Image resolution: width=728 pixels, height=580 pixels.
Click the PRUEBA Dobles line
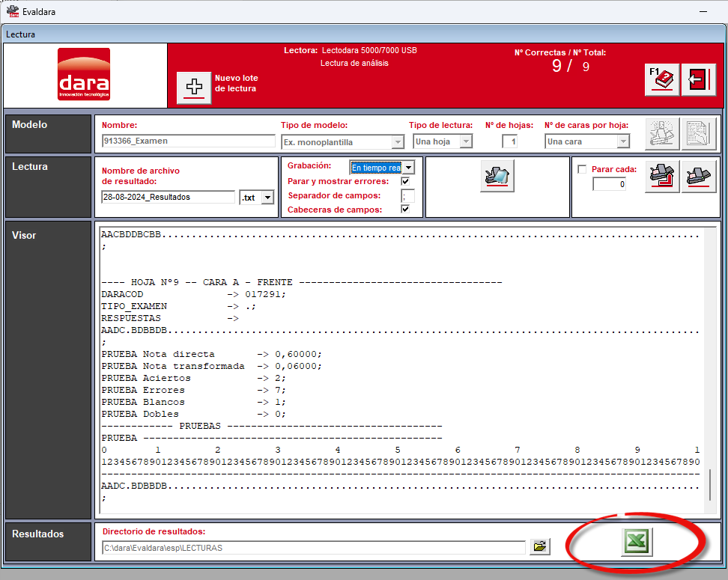tap(193, 414)
